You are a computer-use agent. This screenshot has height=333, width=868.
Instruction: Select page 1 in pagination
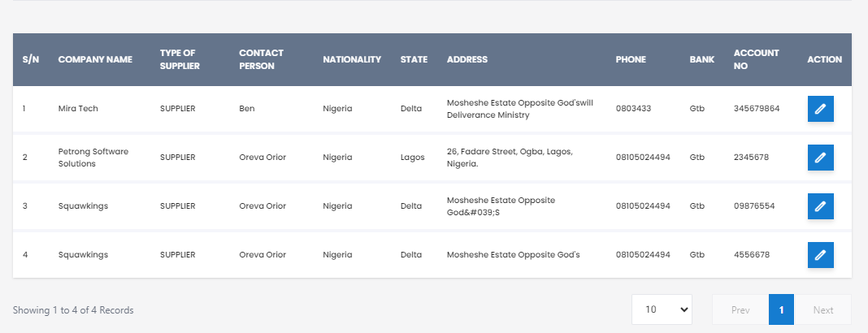click(781, 309)
